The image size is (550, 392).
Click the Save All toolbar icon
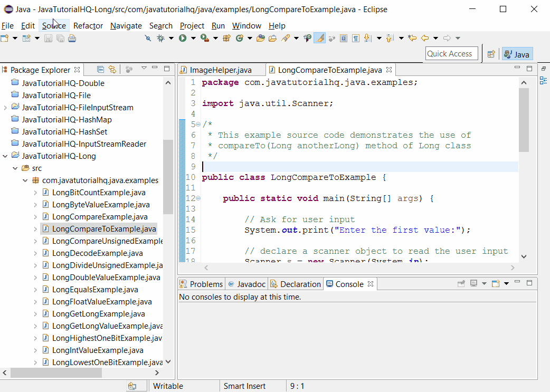59,38
